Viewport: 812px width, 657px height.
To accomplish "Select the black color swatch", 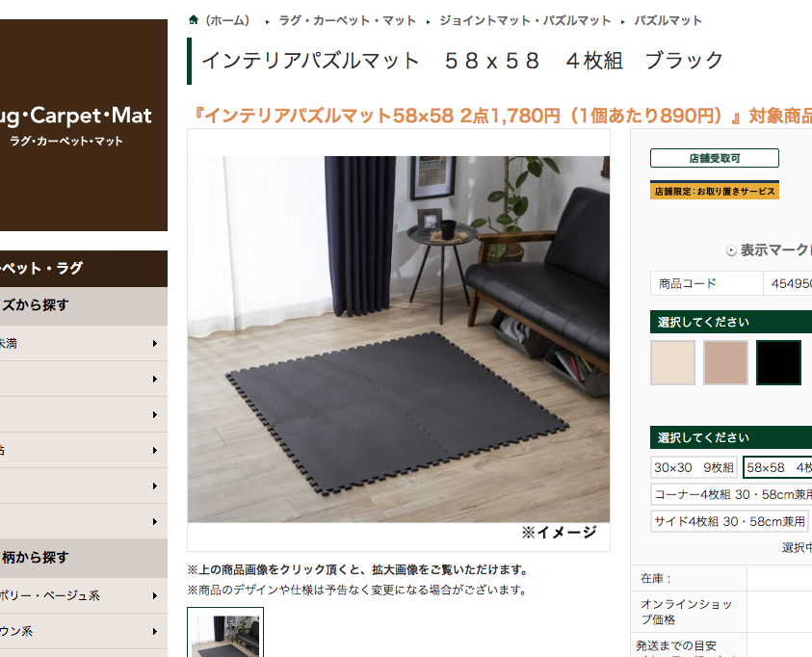I will click(778, 362).
